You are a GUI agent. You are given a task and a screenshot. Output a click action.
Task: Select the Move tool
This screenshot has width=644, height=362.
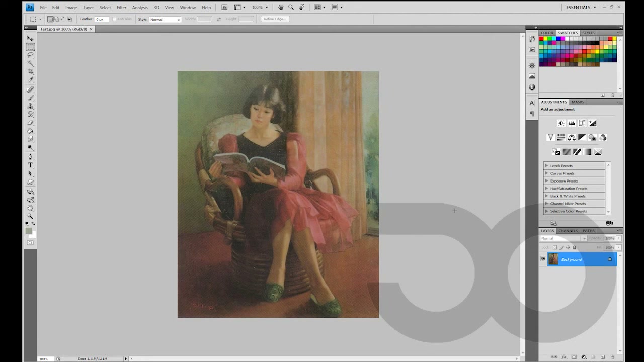coord(30,38)
